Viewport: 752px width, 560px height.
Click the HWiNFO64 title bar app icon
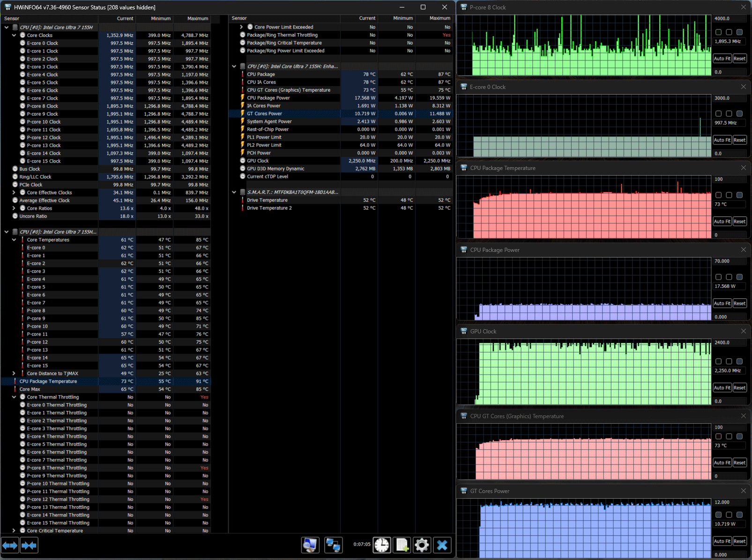(7, 7)
